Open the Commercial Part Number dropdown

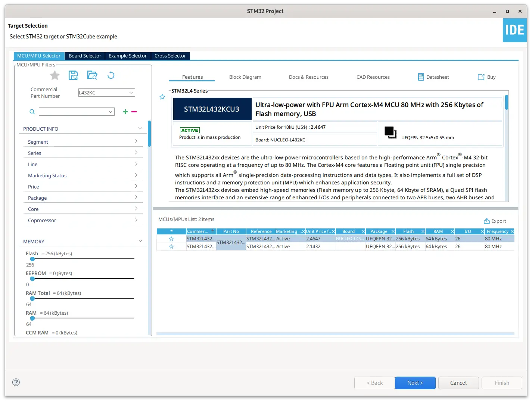[x=131, y=93]
